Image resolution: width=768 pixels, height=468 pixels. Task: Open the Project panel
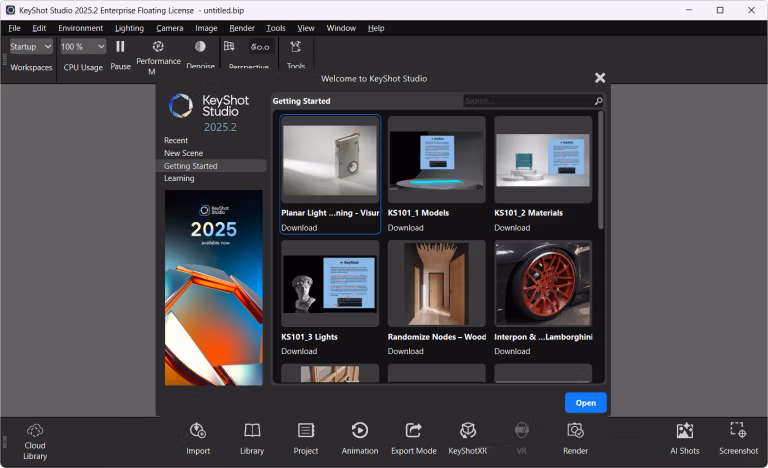pyautogui.click(x=306, y=439)
